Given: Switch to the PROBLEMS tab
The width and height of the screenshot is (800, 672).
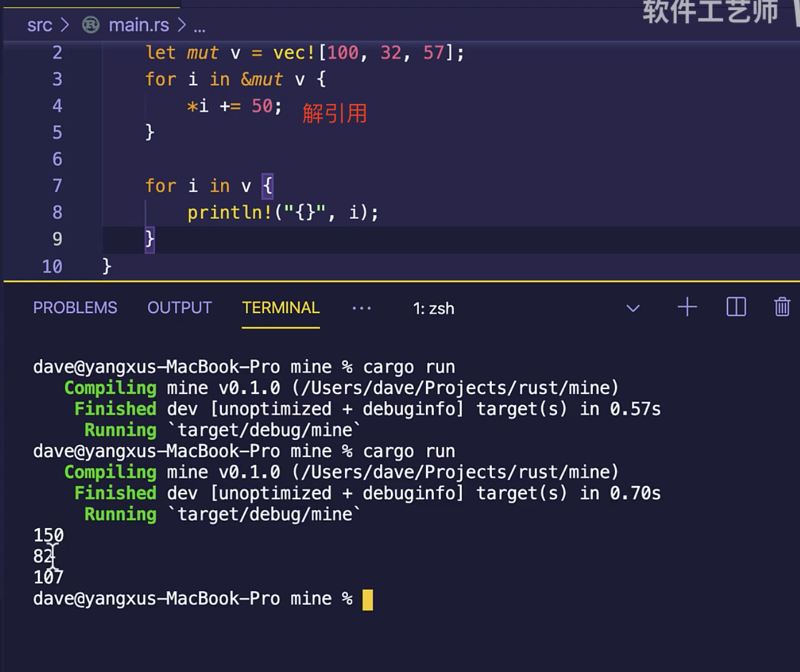Looking at the screenshot, I should 75,308.
